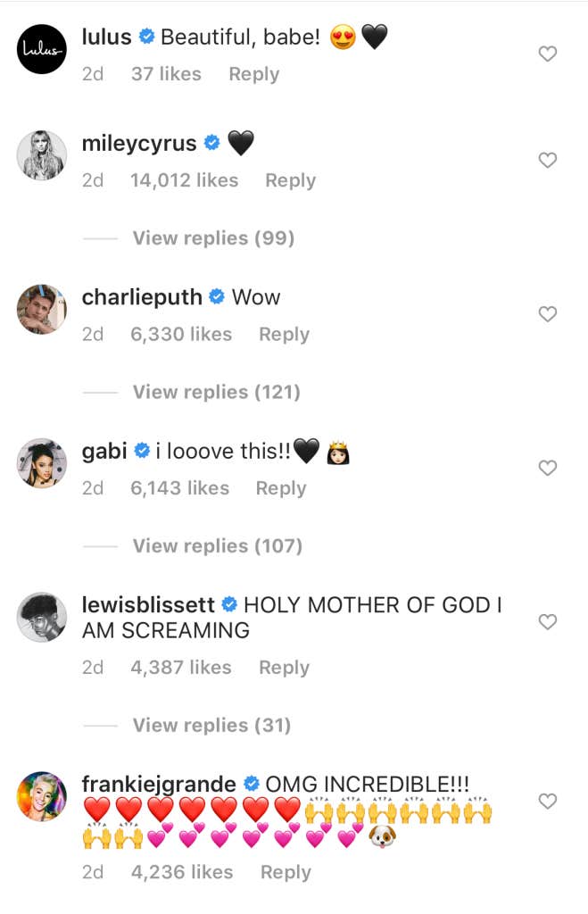This screenshot has width=588, height=914.
Task: Reply to the lulus comment
Action: 253,74
